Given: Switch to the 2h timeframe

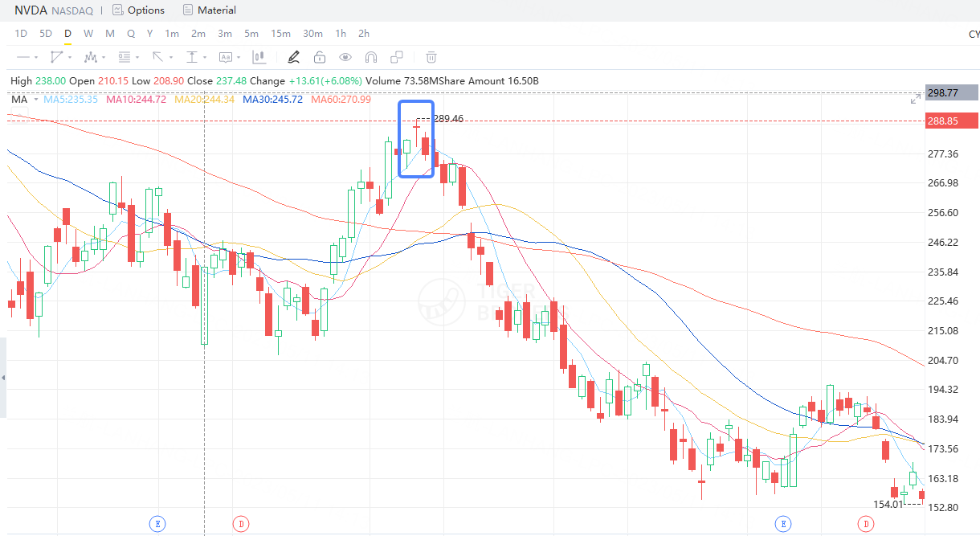Looking at the screenshot, I should 364,34.
